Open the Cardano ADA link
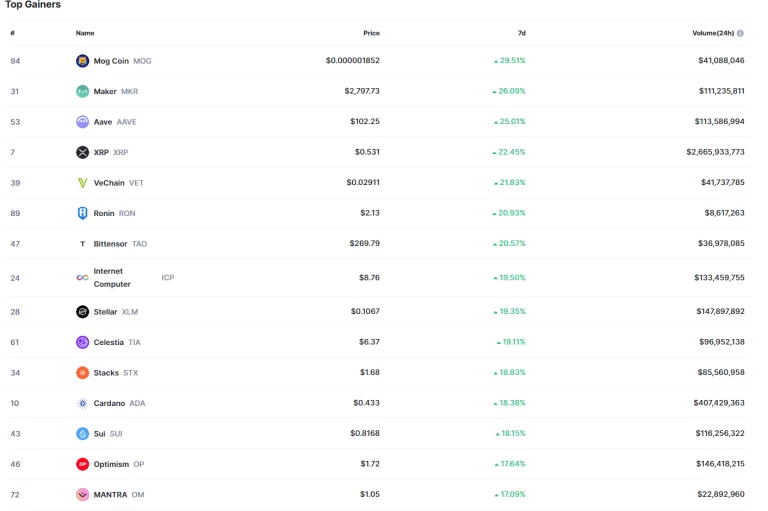Screen dimensions: 768x511 [x=110, y=403]
